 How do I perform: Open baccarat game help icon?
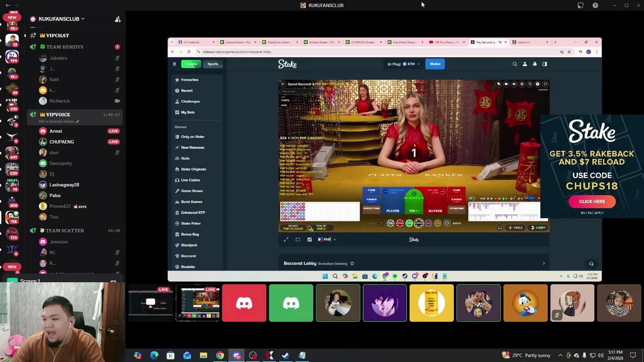[x=537, y=84]
